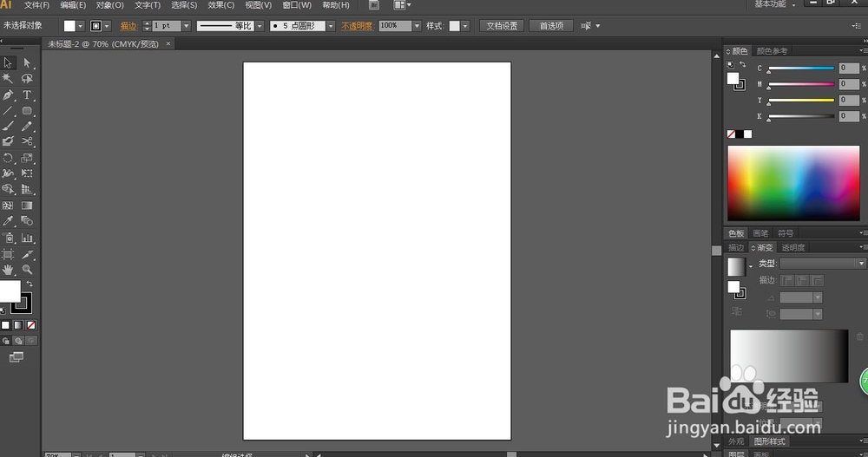The image size is (868, 457).
Task: Click the 首选项 button
Action: 551,26
